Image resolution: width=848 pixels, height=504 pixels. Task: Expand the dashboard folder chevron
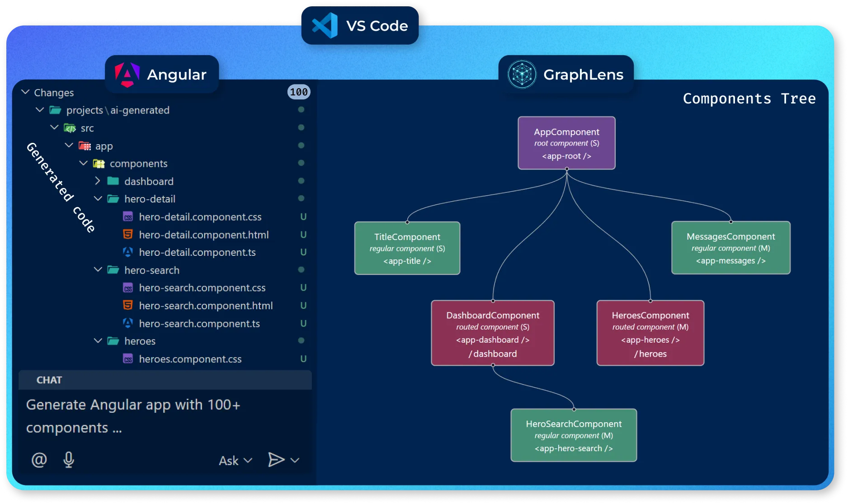coord(98,181)
